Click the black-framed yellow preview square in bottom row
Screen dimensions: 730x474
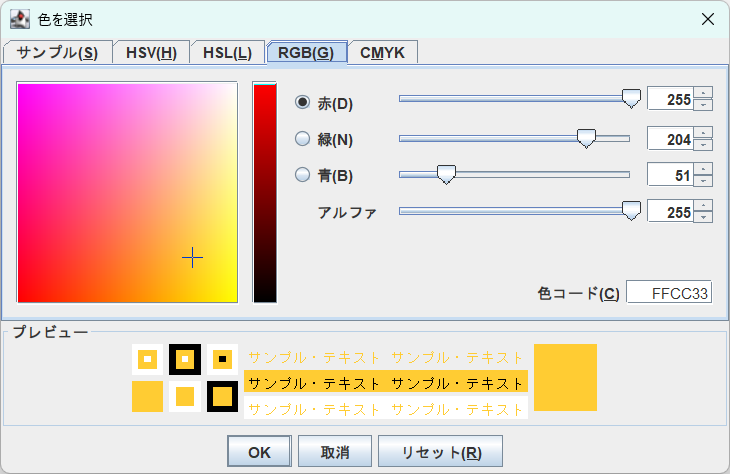(x=222, y=396)
